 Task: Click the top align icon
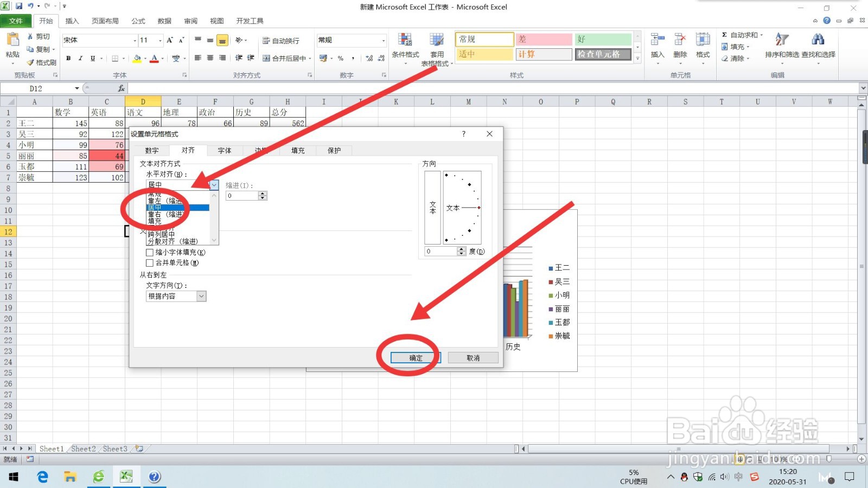(198, 40)
